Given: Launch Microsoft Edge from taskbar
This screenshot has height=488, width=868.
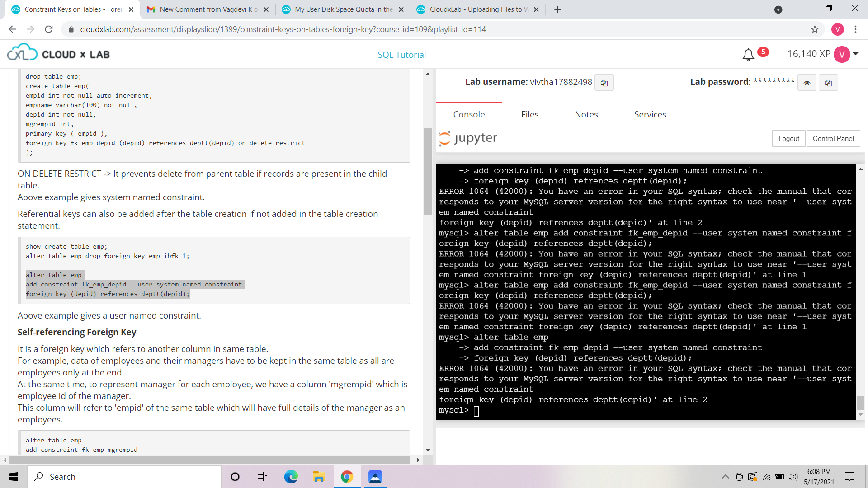Looking at the screenshot, I should (291, 477).
